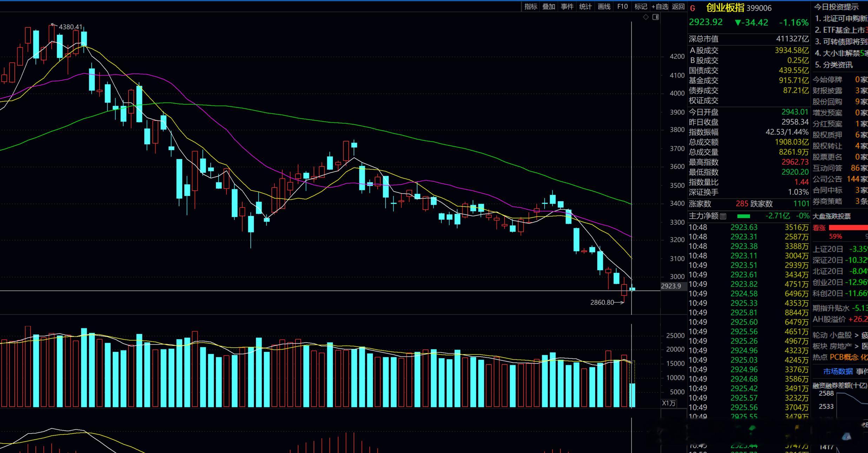Image resolution: width=868 pixels, height=453 pixels.
Task: Click the red G icon beside 创业板指
Action: coord(692,8)
